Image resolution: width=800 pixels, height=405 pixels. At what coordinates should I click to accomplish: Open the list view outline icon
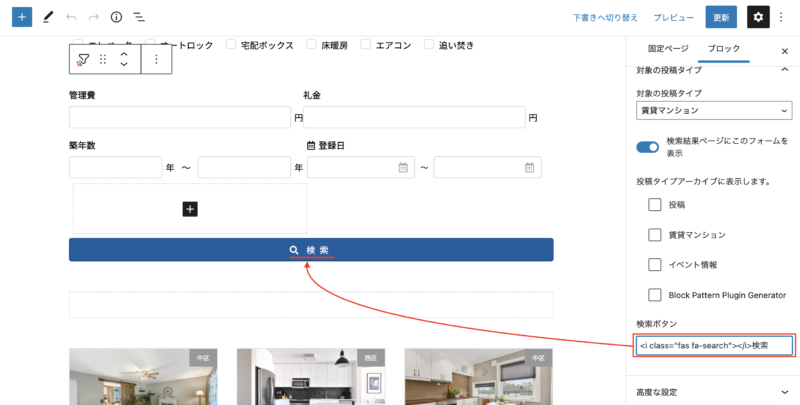click(x=139, y=17)
